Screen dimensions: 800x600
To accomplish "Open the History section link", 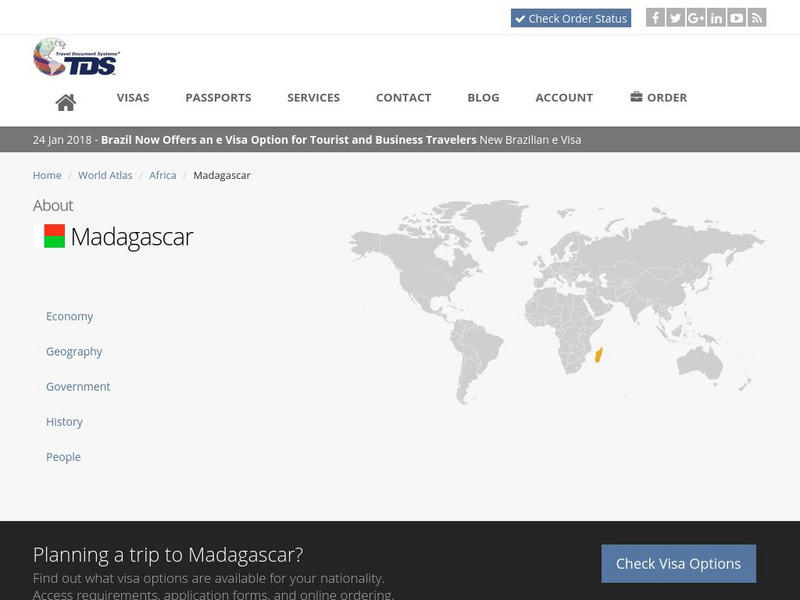I will point(64,422).
